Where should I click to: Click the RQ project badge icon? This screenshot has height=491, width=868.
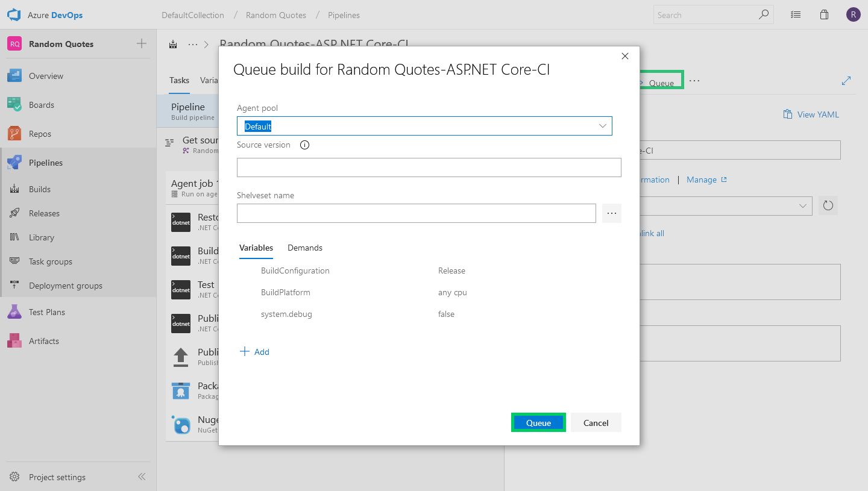[14, 44]
